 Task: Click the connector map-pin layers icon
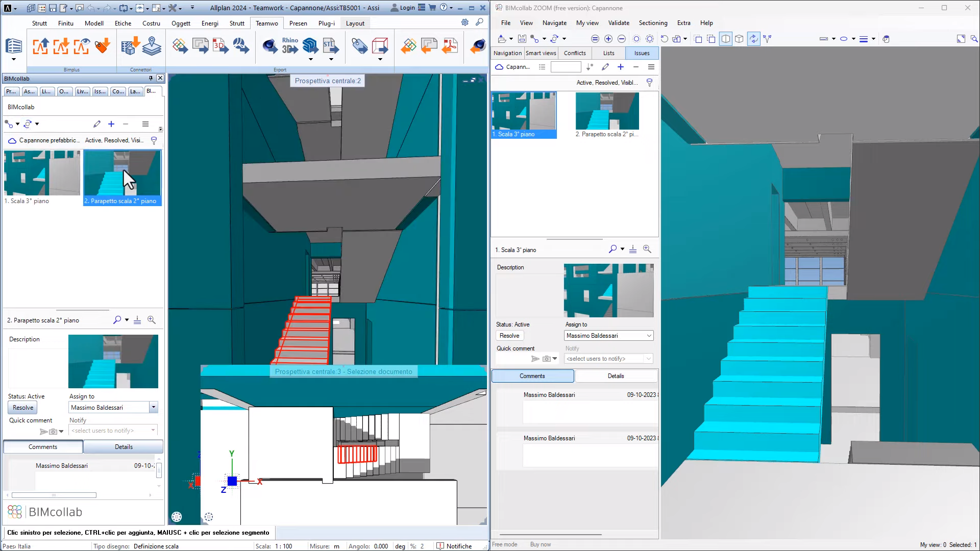click(152, 45)
